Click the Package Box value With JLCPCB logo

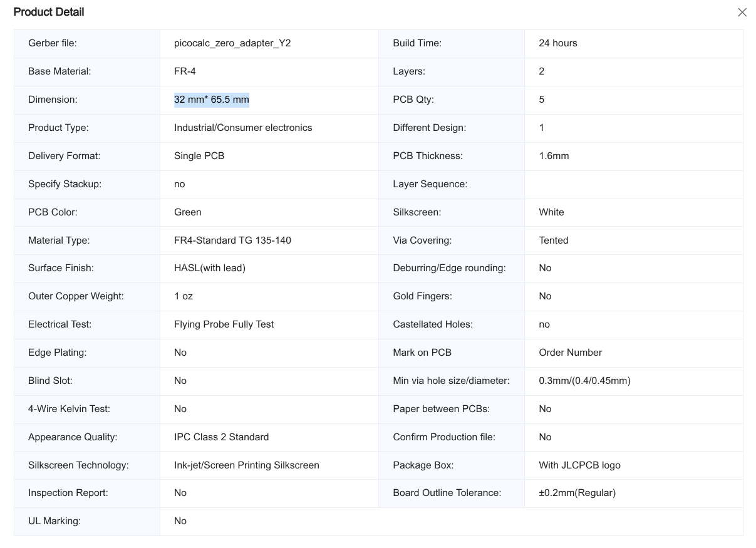click(579, 465)
